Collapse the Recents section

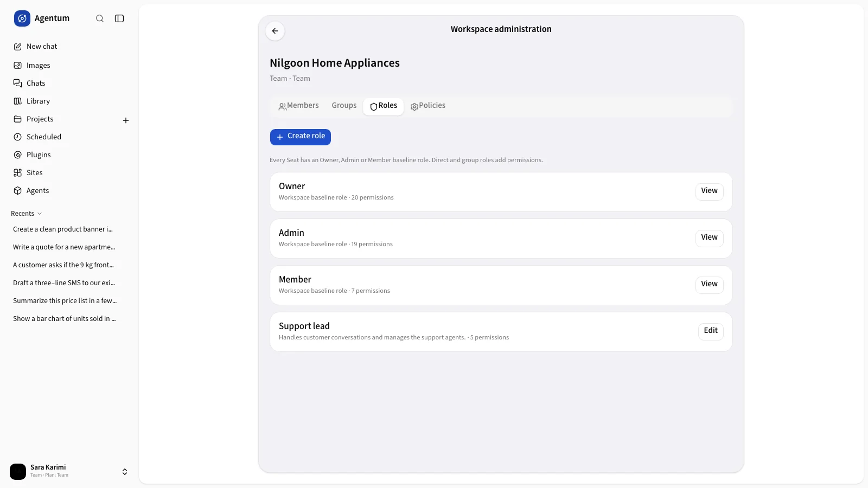[x=27, y=214]
